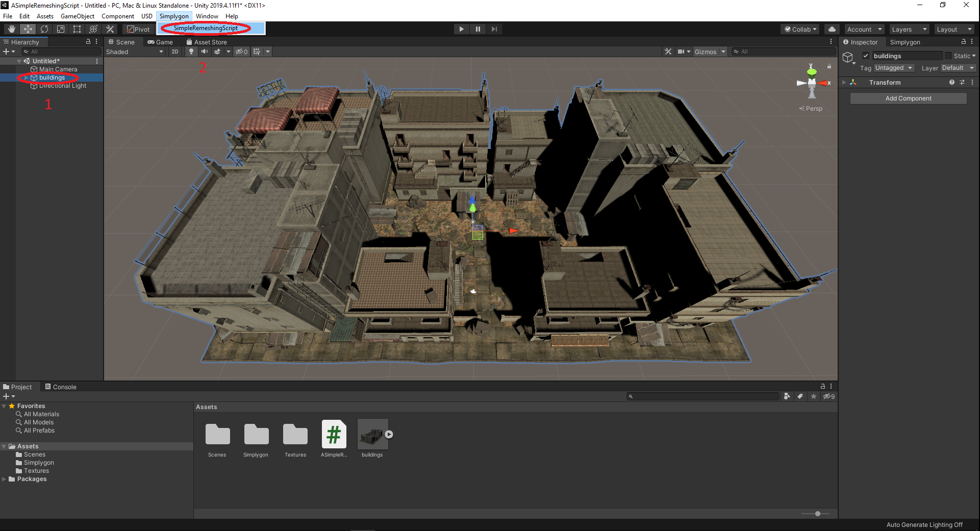Open the Custom Editor Tools icon
980x531 pixels.
click(x=110, y=29)
